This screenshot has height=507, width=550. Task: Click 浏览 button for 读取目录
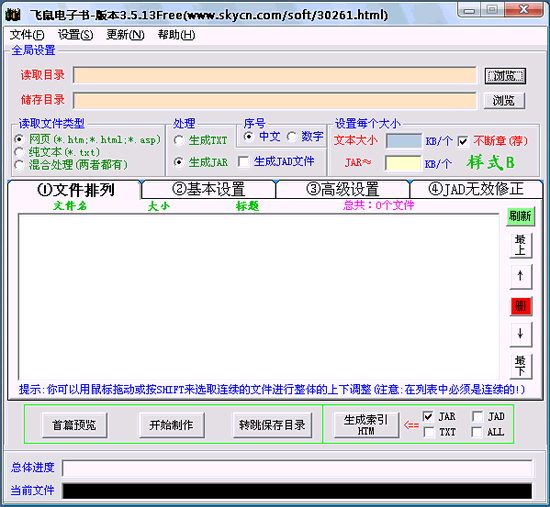pyautogui.click(x=505, y=76)
